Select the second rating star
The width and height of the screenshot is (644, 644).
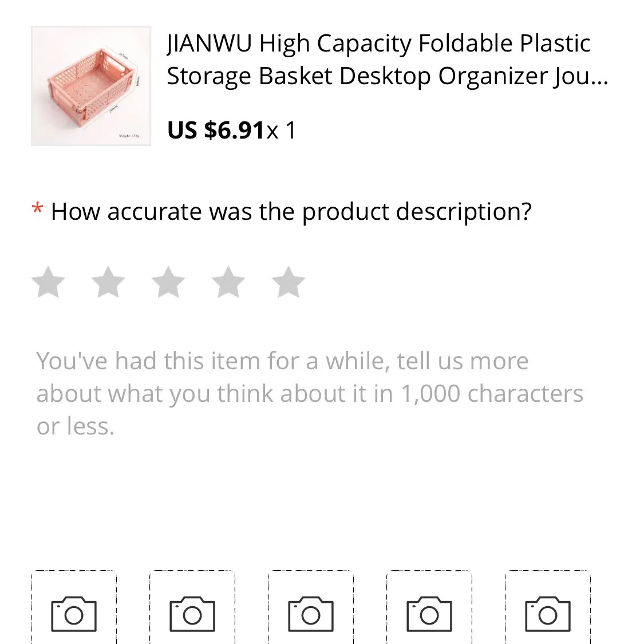pyautogui.click(x=108, y=282)
